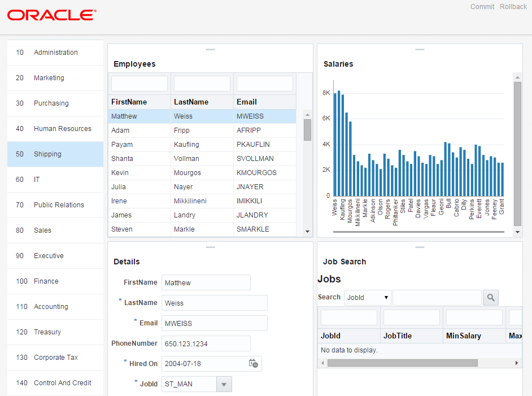This screenshot has height=396, width=532.
Task: Select department 140 Control And Credit
Action: 55,383
